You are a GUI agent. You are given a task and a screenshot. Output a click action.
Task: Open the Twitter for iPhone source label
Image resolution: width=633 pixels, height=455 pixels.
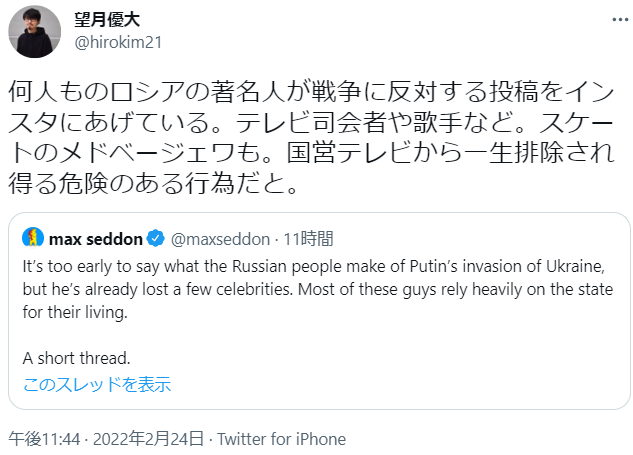click(x=281, y=439)
